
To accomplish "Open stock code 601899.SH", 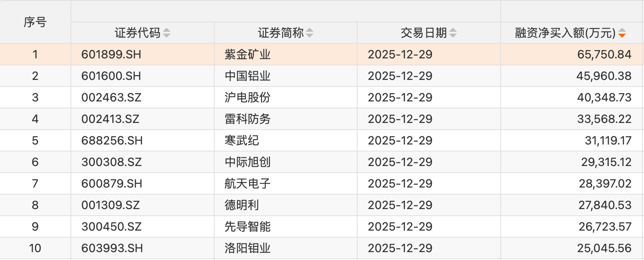I will point(112,55).
